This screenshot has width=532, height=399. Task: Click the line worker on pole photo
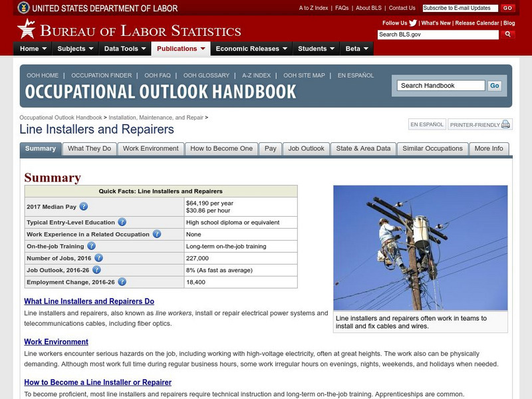(420, 247)
